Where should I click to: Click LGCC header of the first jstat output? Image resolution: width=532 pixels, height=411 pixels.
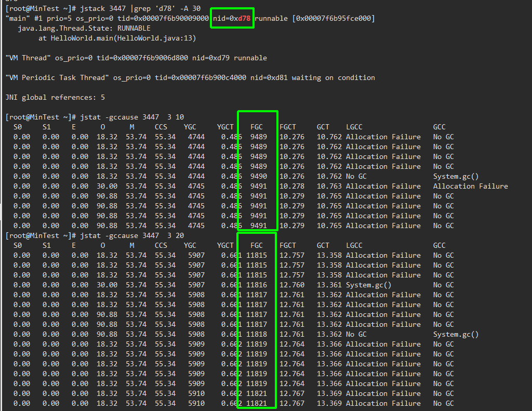354,127
